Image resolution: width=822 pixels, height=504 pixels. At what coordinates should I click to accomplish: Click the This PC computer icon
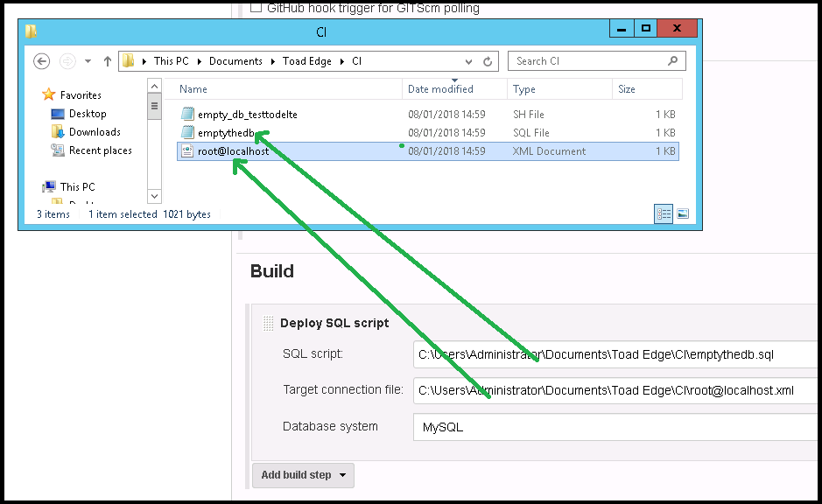49,186
